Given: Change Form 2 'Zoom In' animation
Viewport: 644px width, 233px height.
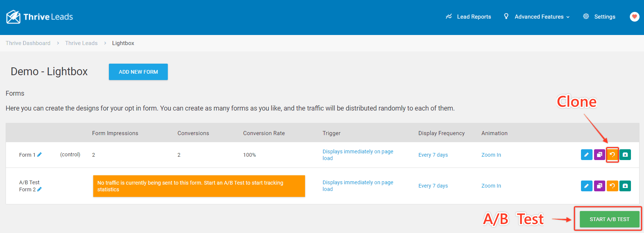Looking at the screenshot, I should (491, 186).
